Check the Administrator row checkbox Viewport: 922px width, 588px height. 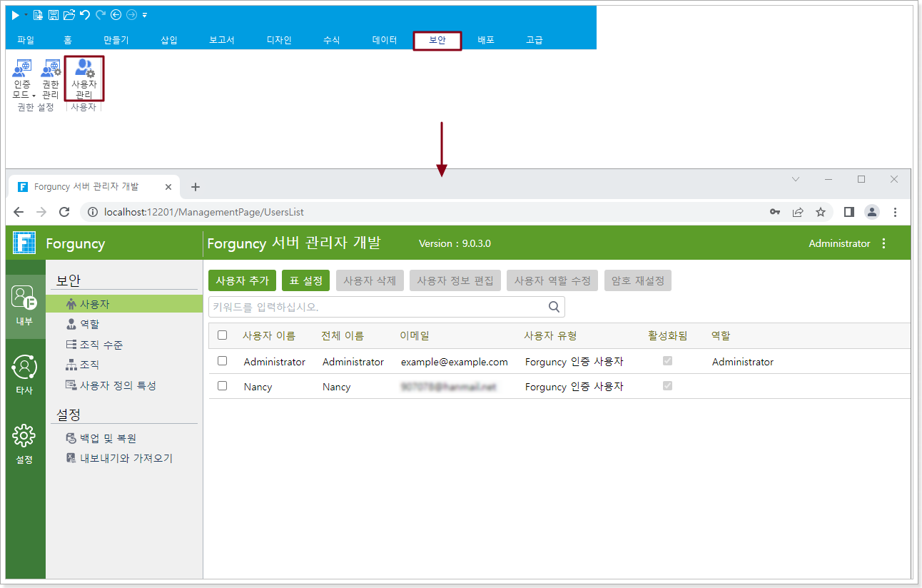(222, 361)
